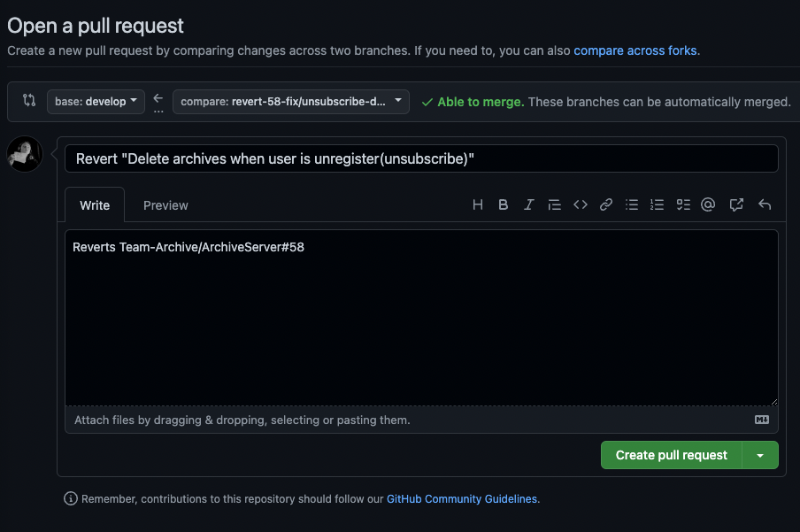This screenshot has width=800, height=532.
Task: Apply italic formatting to the text
Action: [x=528, y=204]
